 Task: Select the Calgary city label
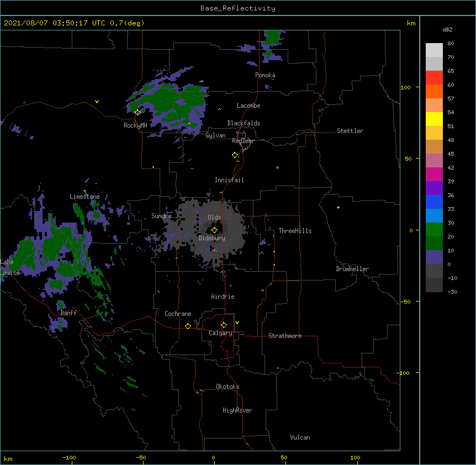tap(220, 333)
